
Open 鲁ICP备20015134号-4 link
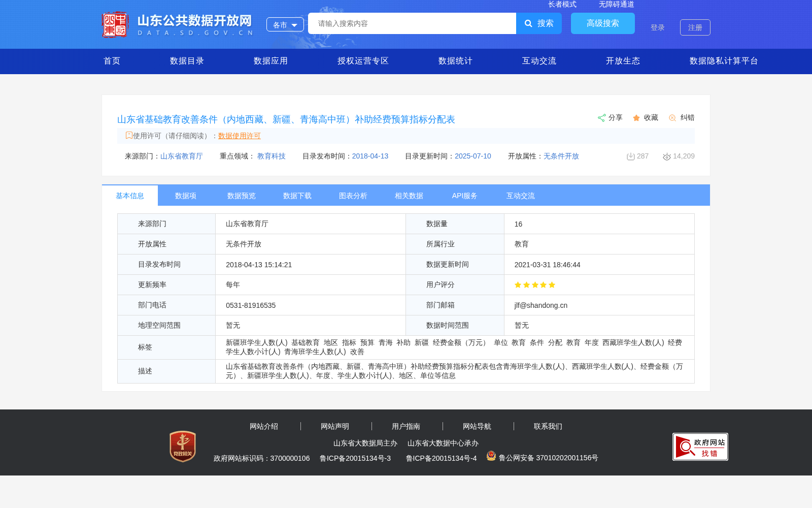pos(442,458)
